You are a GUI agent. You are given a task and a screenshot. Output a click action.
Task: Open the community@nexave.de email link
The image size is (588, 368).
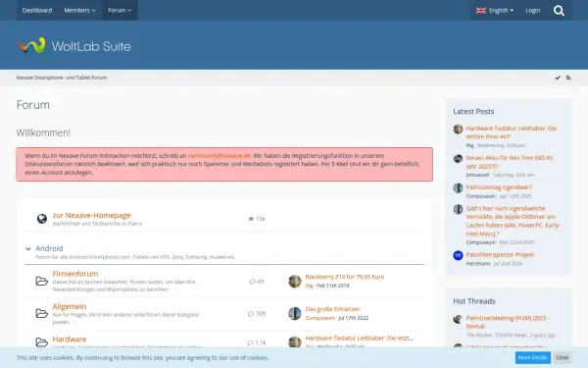click(x=219, y=155)
